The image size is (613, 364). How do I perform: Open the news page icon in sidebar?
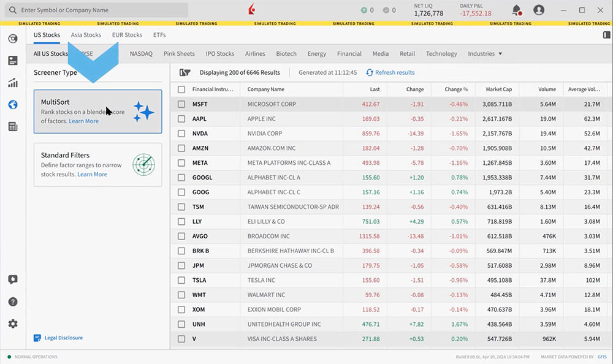[x=13, y=61]
